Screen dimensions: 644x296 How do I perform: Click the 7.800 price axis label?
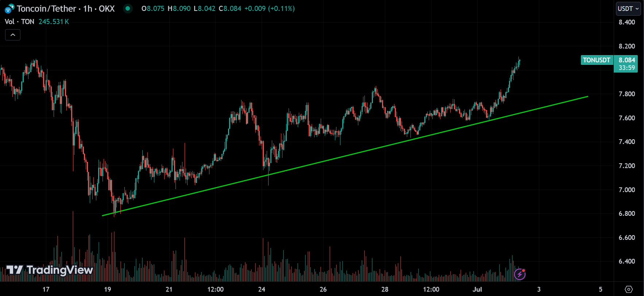click(x=627, y=94)
